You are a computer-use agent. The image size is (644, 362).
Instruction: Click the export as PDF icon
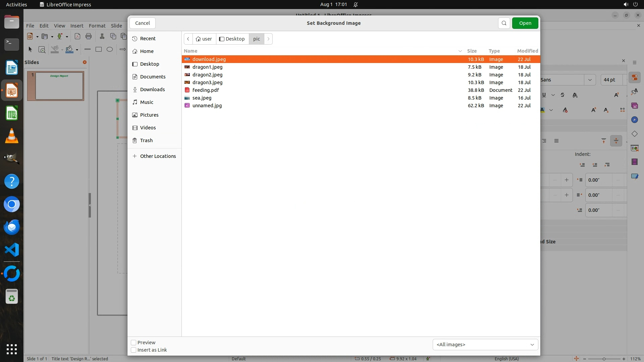click(x=77, y=36)
